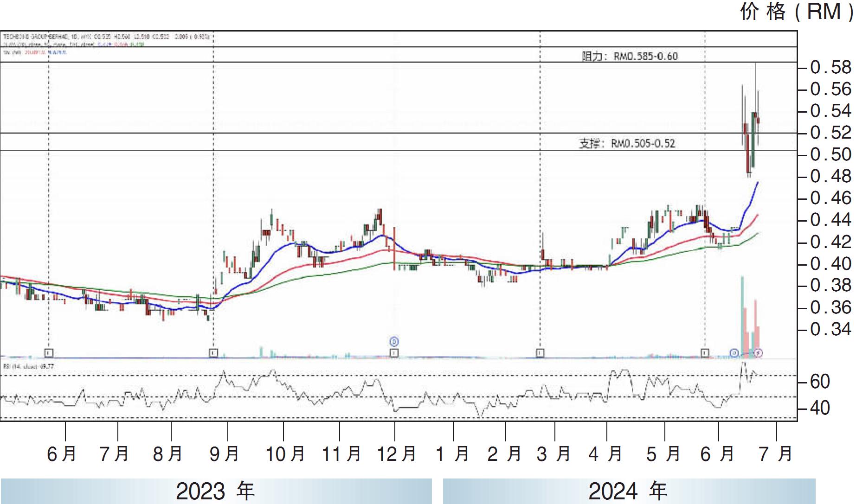Click the 0.34 price axis label

click(x=830, y=329)
